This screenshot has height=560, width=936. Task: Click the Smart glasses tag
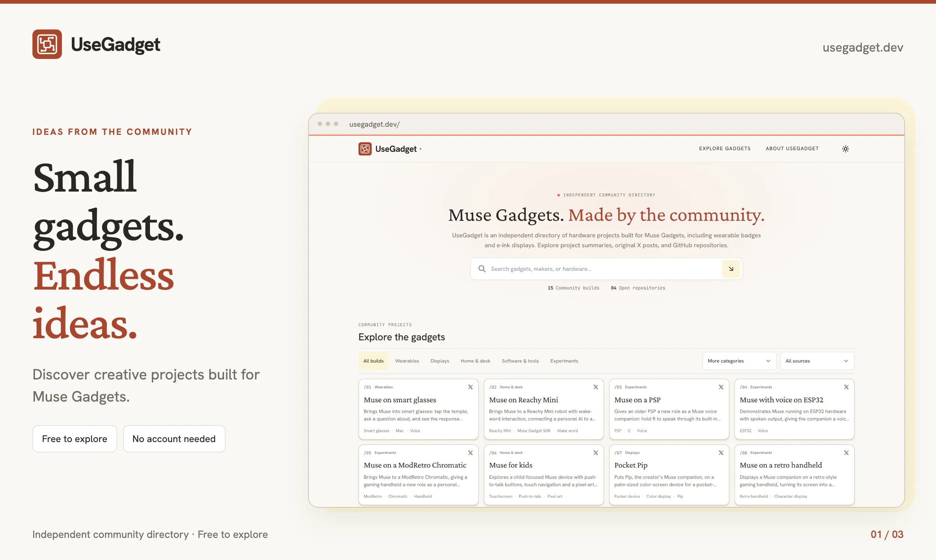coord(376,431)
